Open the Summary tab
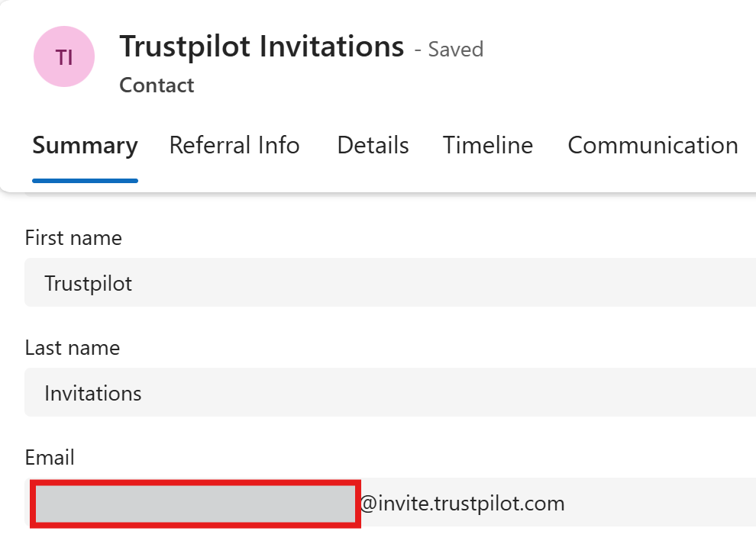The image size is (756, 557). (x=85, y=145)
